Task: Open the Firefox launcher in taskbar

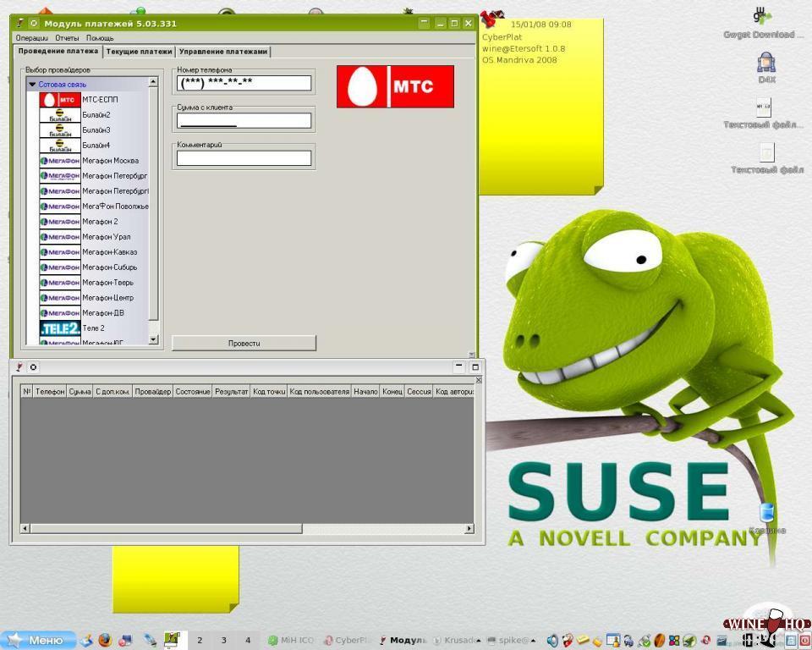Action: point(105,641)
